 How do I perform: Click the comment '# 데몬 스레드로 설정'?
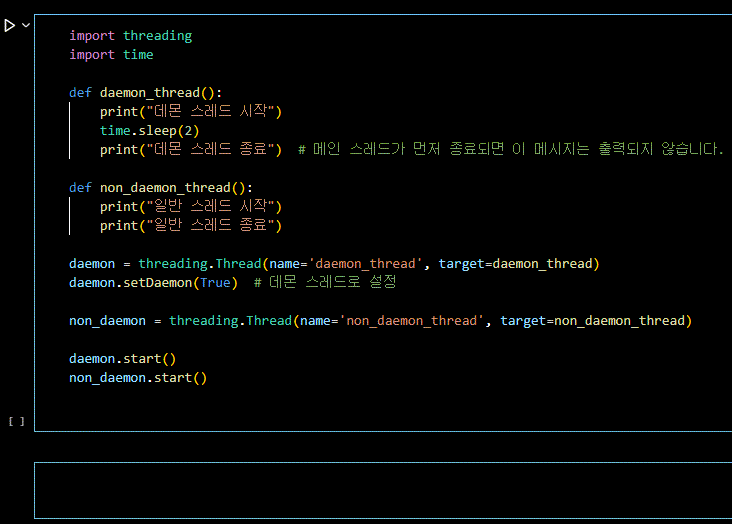click(x=325, y=282)
